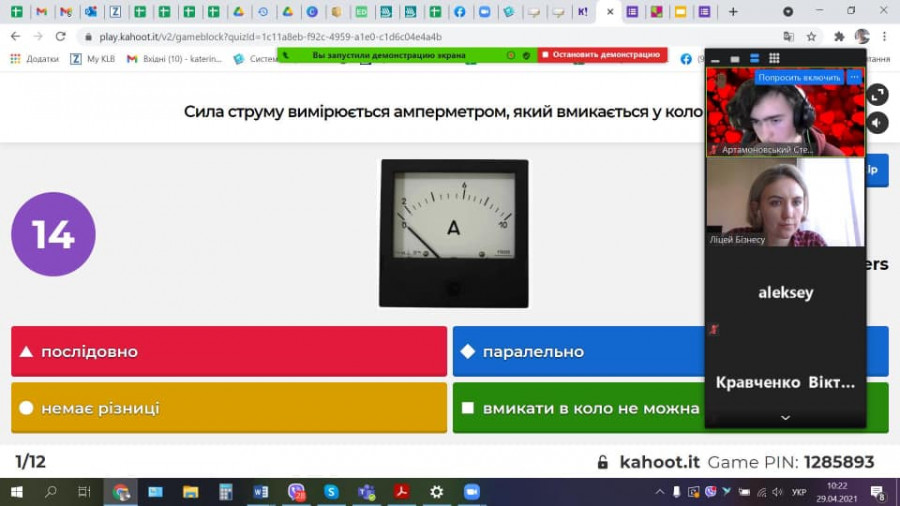Click translate page icon in address bar
The width and height of the screenshot is (900, 506).
pyautogui.click(x=789, y=37)
